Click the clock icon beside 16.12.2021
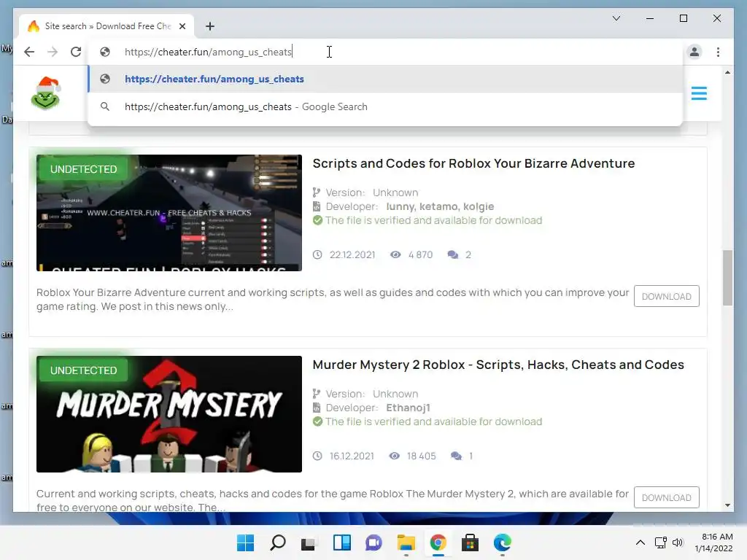The width and height of the screenshot is (747, 560). pos(317,456)
